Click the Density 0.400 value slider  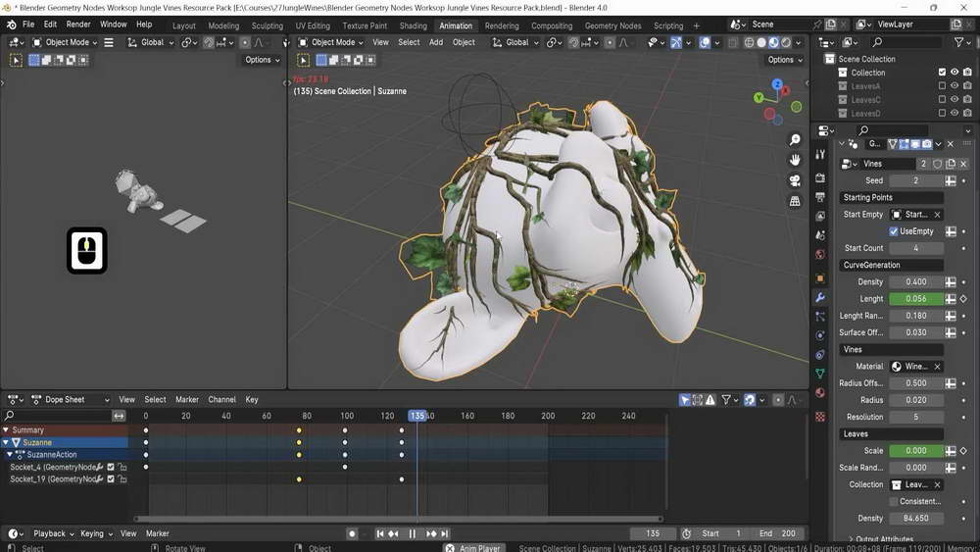coord(916,282)
